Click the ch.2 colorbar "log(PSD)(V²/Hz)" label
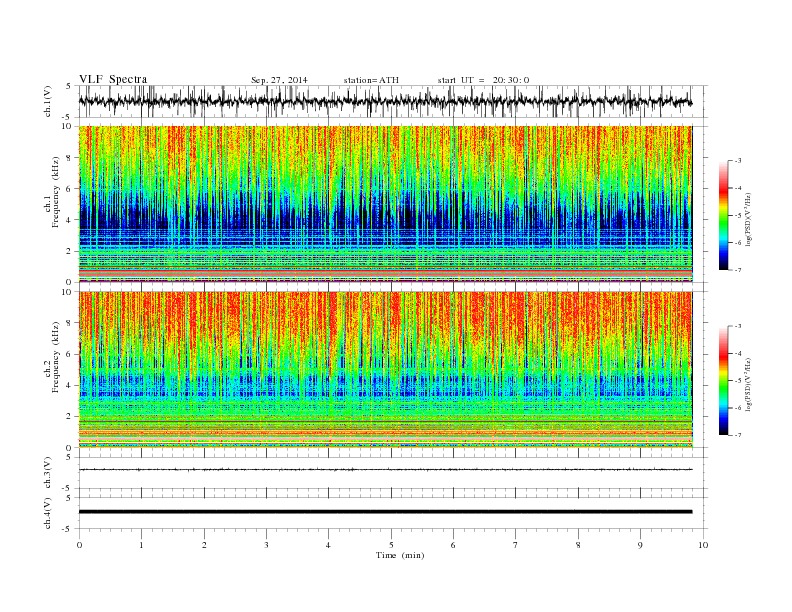Image resolution: width=792 pixels, height=612 pixels. coord(748,385)
